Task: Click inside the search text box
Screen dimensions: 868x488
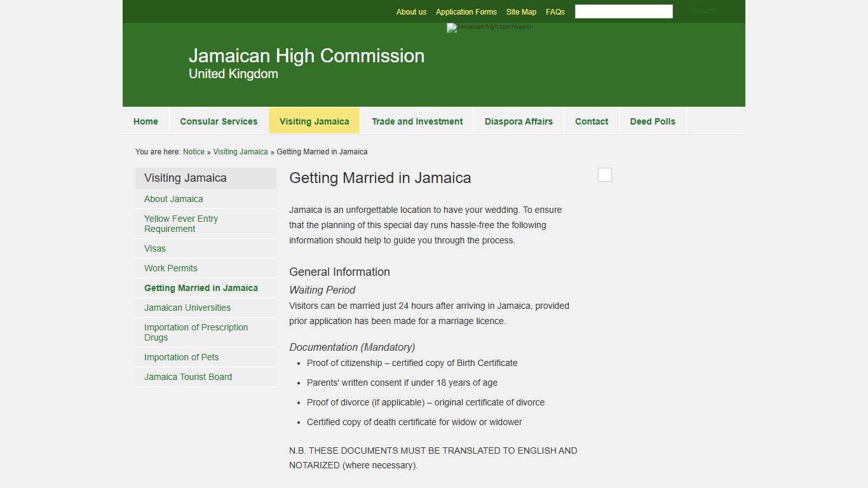Action: point(623,11)
